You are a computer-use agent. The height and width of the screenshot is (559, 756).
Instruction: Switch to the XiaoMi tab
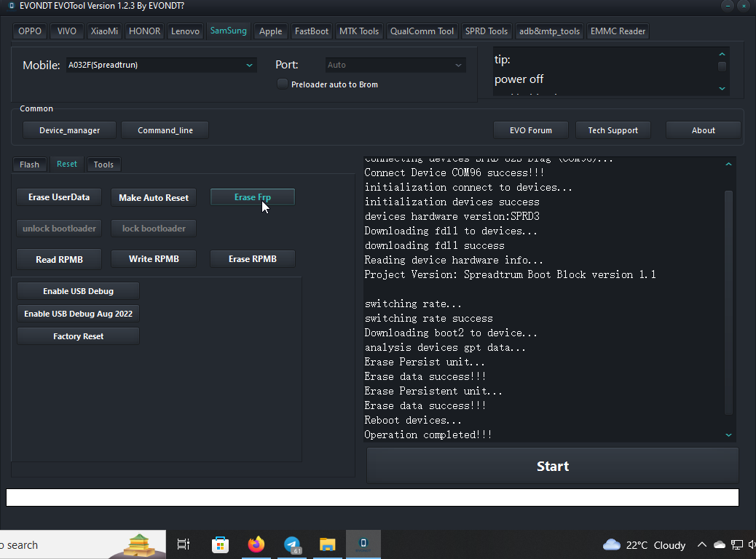tap(104, 31)
